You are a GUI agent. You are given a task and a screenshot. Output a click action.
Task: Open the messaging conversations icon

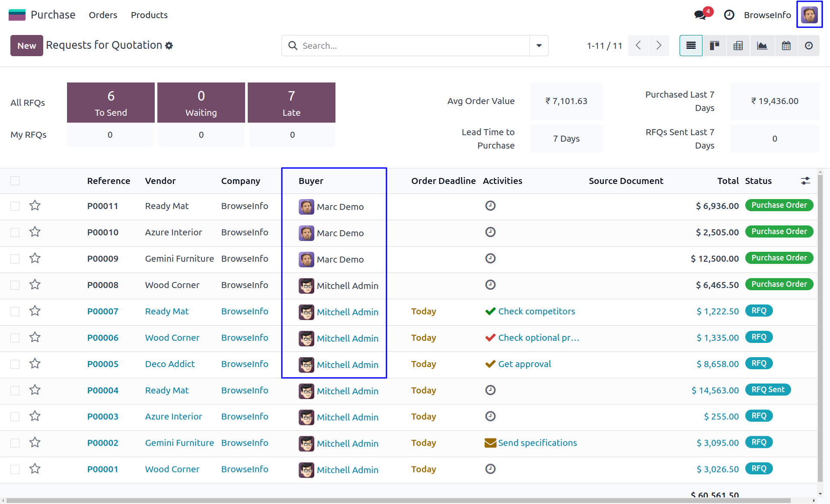(x=700, y=15)
